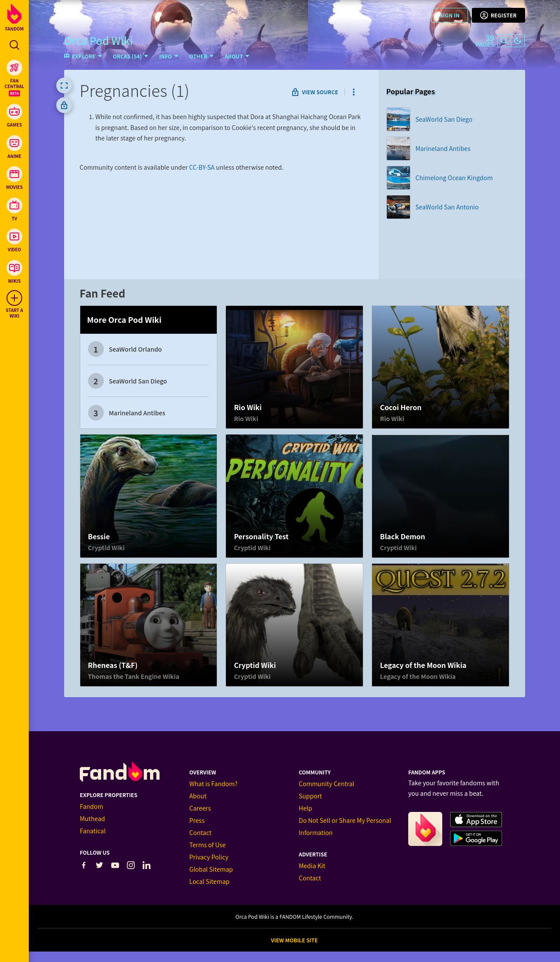Toggle dark theme moon icon
560x962 pixels.
coord(518,41)
